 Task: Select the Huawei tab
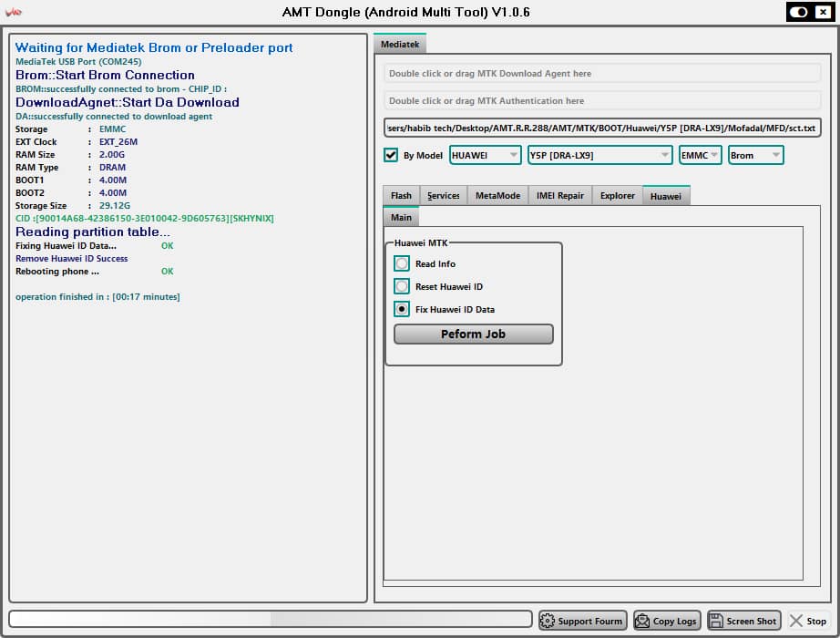tap(666, 196)
